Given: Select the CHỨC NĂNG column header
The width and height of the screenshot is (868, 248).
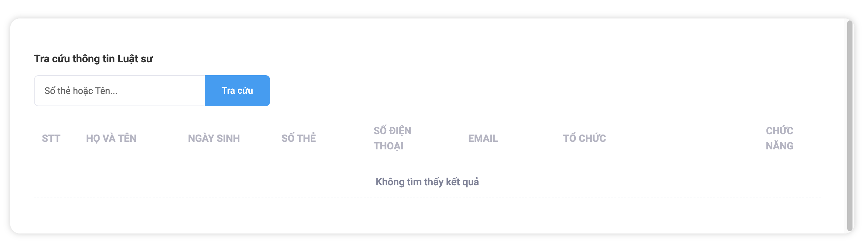Looking at the screenshot, I should coord(779,139).
